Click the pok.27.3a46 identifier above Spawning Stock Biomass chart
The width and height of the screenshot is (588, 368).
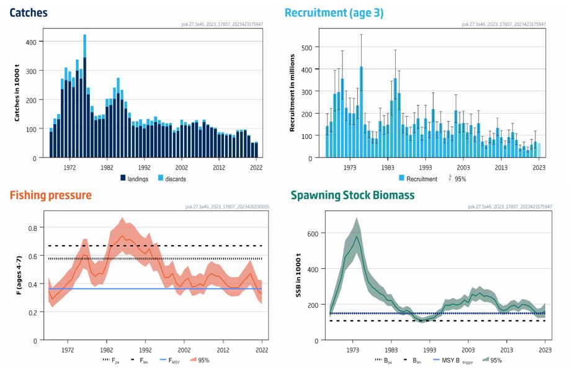click(x=510, y=207)
